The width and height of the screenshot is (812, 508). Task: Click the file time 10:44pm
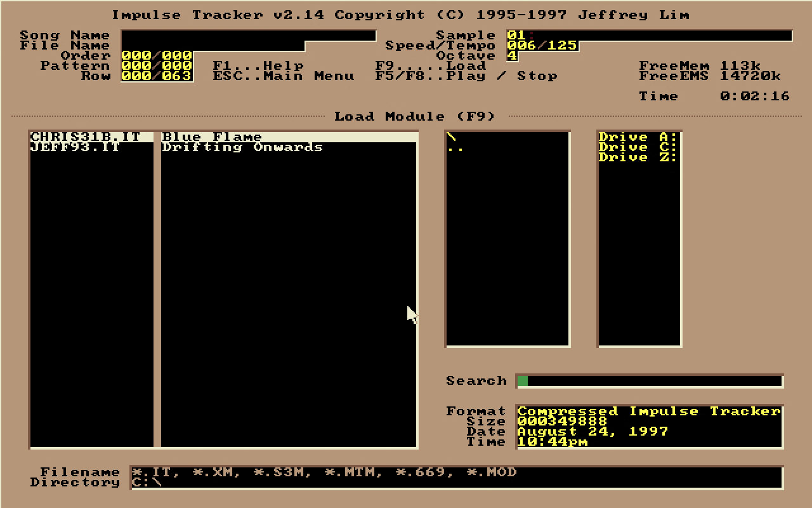[553, 442]
